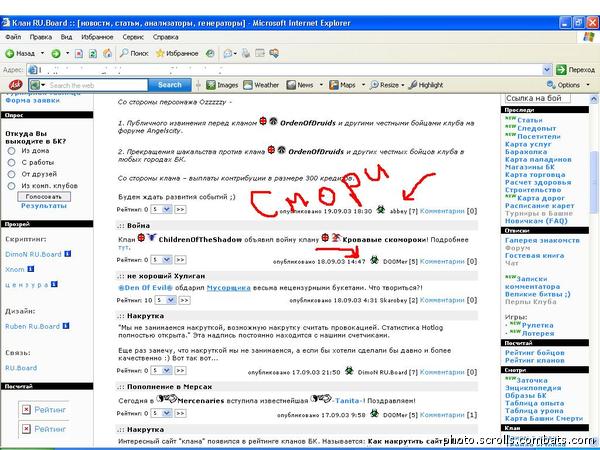The width and height of the screenshot is (600, 450).
Task: Open the Правка menu
Action: pos(41,37)
